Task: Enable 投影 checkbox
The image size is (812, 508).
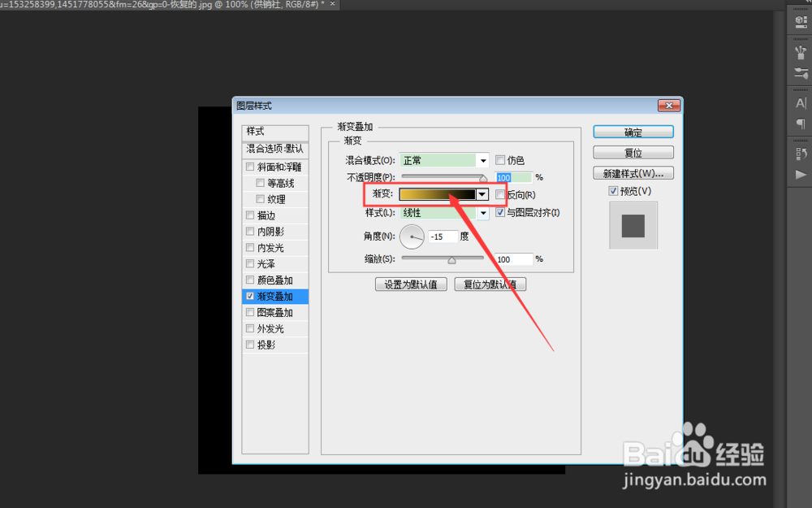Action: coord(250,344)
